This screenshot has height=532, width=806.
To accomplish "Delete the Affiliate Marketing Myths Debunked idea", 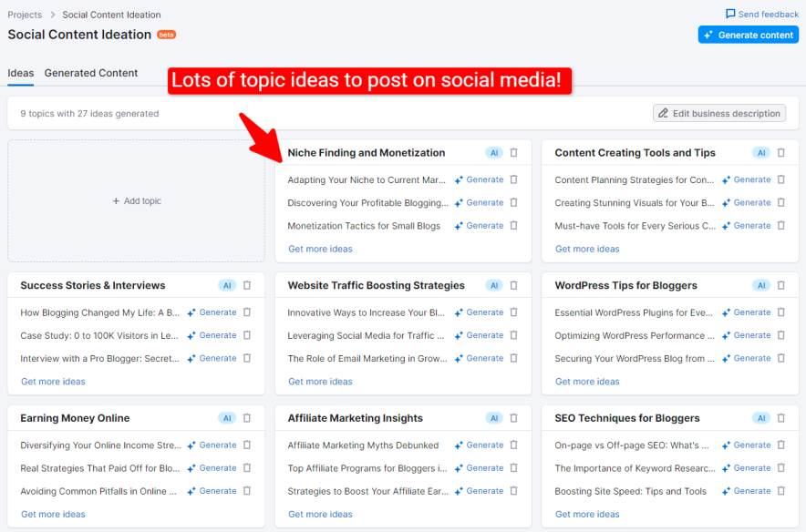I will point(513,445).
